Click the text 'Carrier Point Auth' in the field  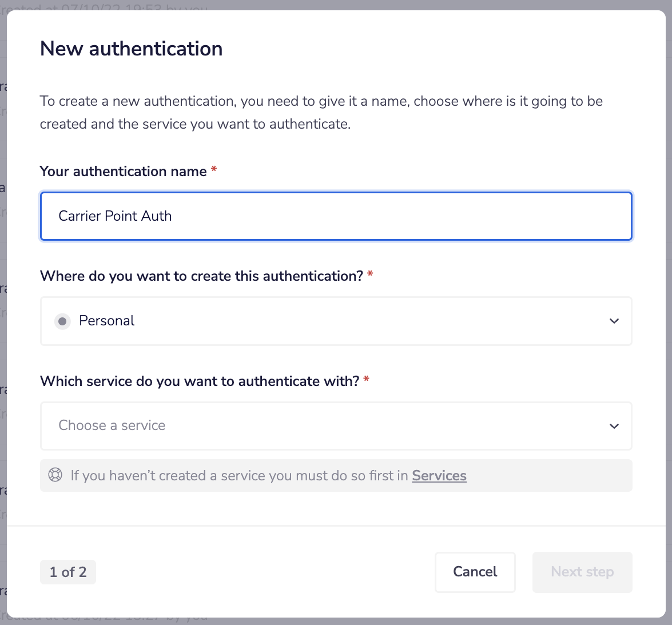coord(115,216)
